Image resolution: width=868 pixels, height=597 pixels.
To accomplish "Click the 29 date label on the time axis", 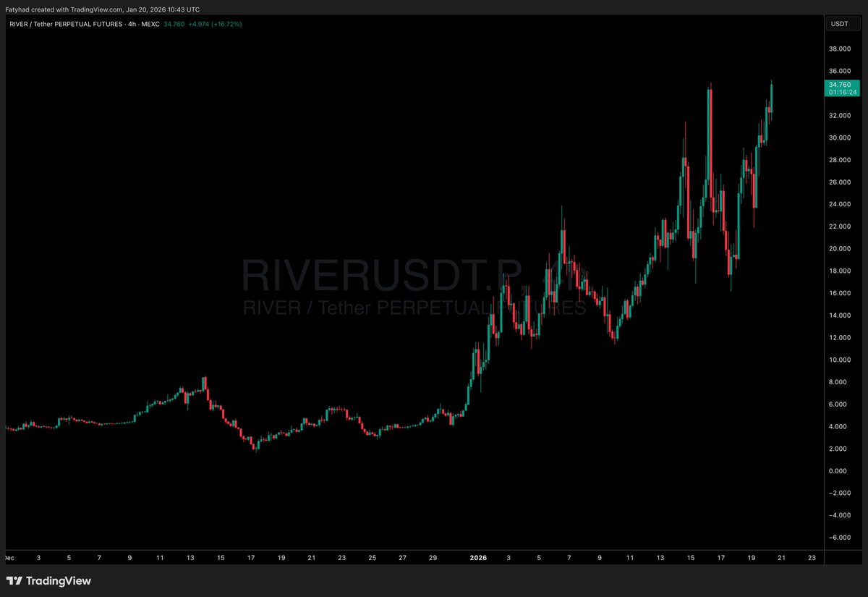I will tap(433, 558).
